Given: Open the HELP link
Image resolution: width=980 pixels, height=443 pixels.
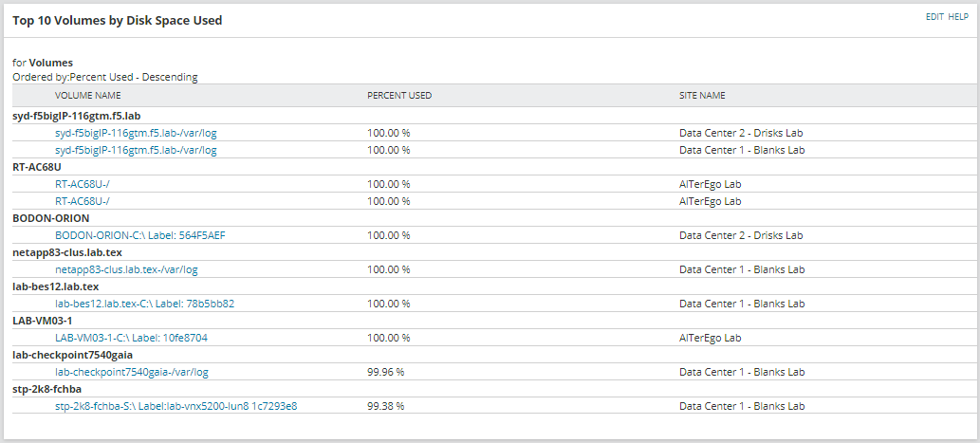Looking at the screenshot, I should tap(958, 17).
